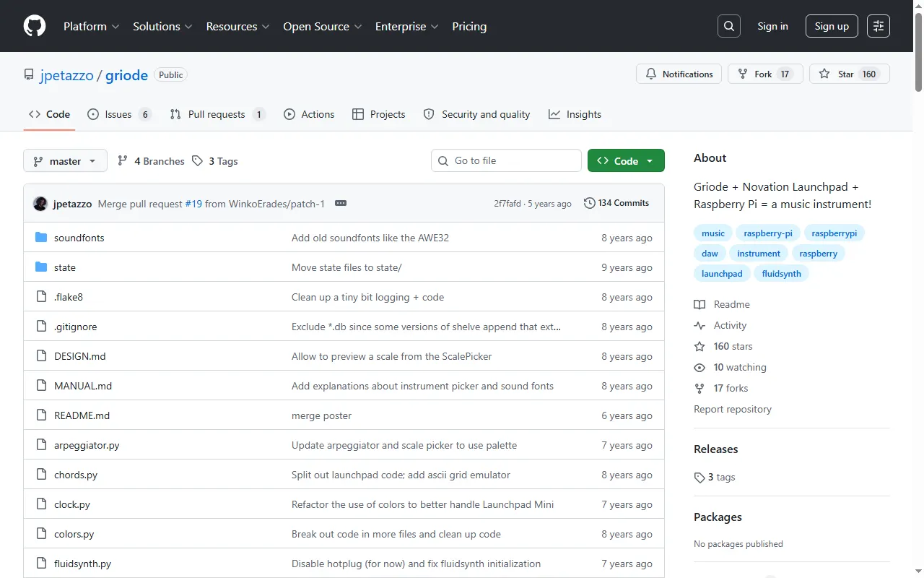Open the Releases heading link

pyautogui.click(x=715, y=449)
